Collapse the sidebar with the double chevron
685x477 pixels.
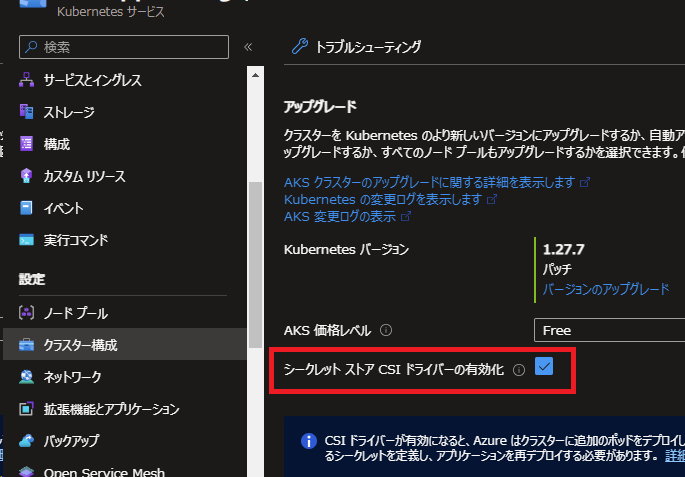click(x=248, y=47)
